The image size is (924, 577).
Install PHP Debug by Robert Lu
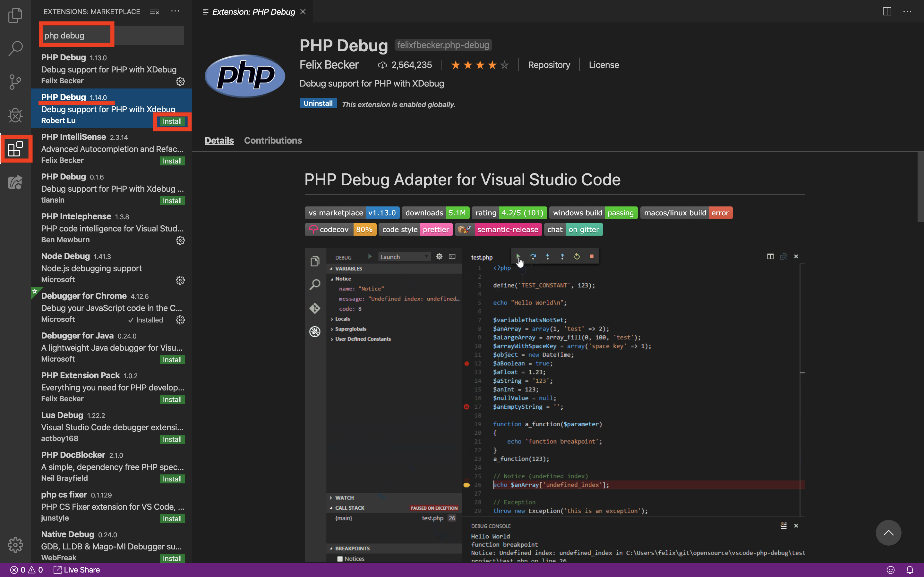tap(172, 121)
